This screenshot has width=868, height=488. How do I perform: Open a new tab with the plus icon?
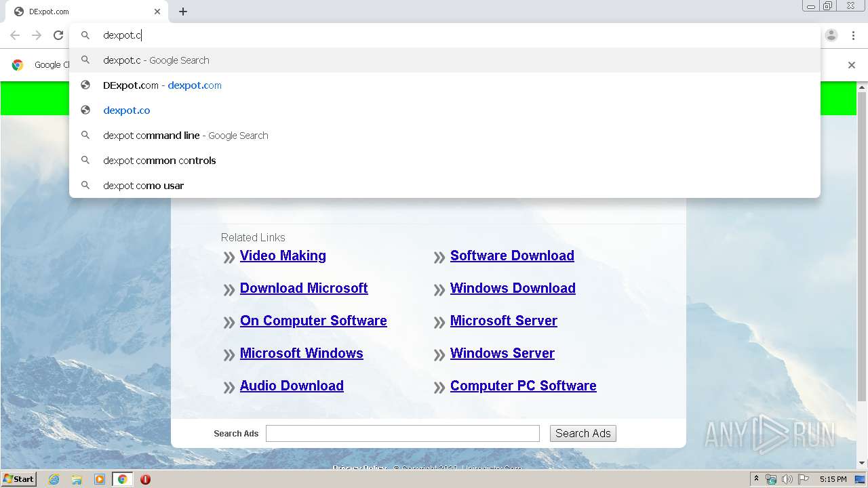click(183, 12)
